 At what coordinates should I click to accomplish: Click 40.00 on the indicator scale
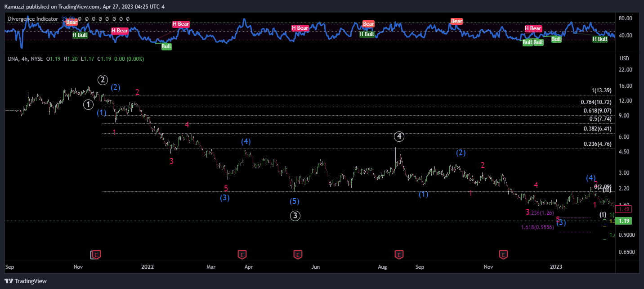(x=626, y=36)
